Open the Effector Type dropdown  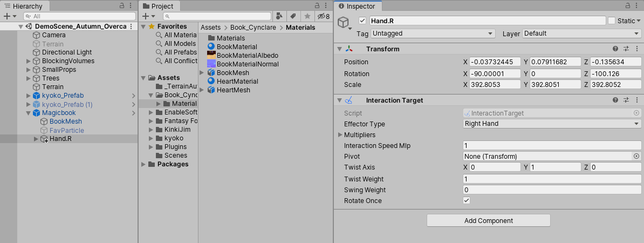(552, 124)
